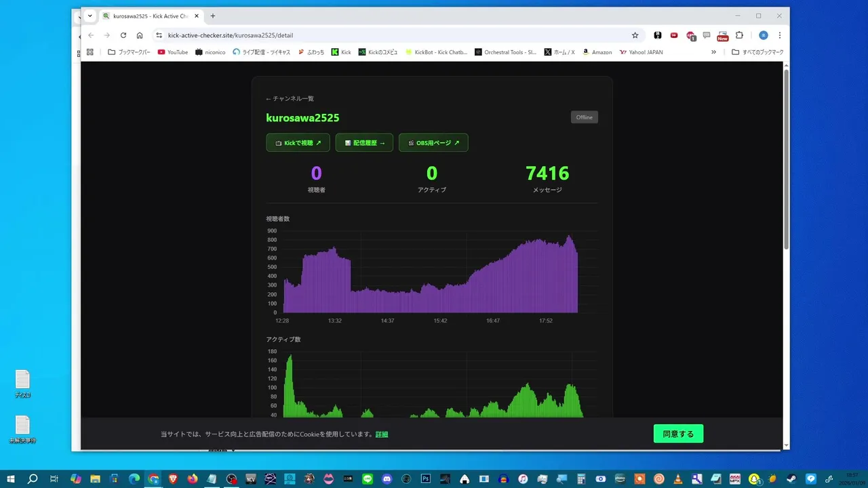Open LINE from the taskbar
The image size is (868, 488).
pos(368,479)
